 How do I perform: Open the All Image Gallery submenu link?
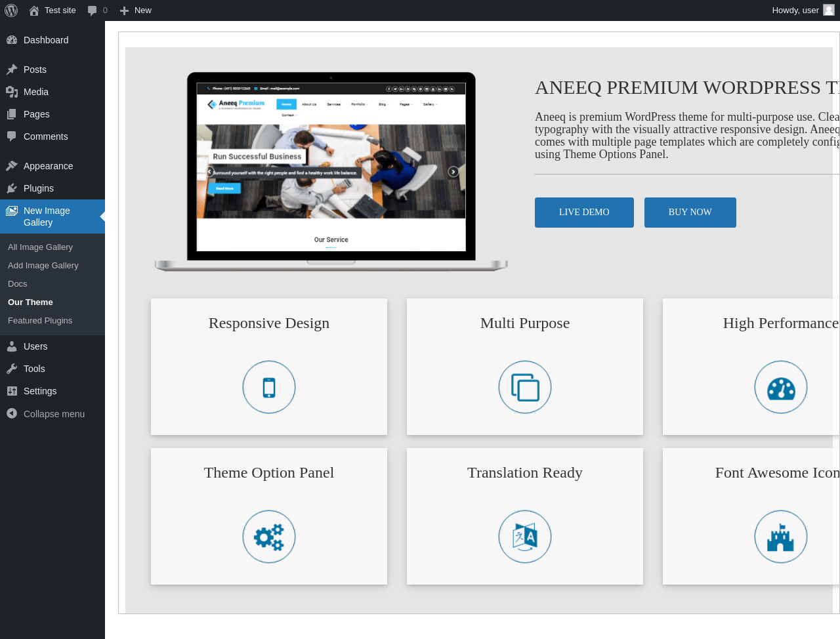click(40, 247)
